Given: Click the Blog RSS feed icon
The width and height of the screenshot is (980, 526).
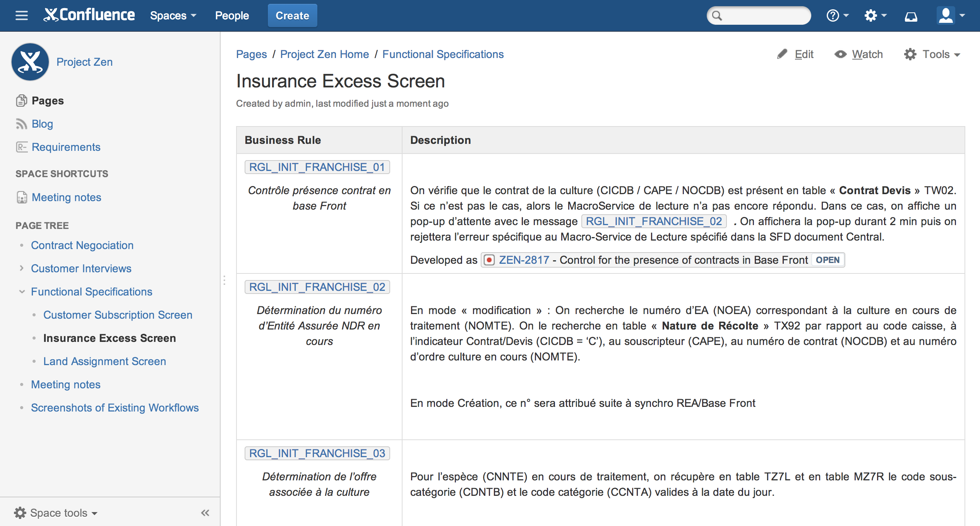Looking at the screenshot, I should click(x=21, y=124).
